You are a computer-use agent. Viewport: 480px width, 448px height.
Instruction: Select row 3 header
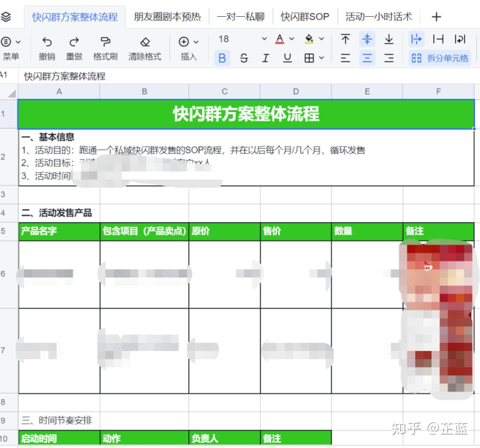9,195
